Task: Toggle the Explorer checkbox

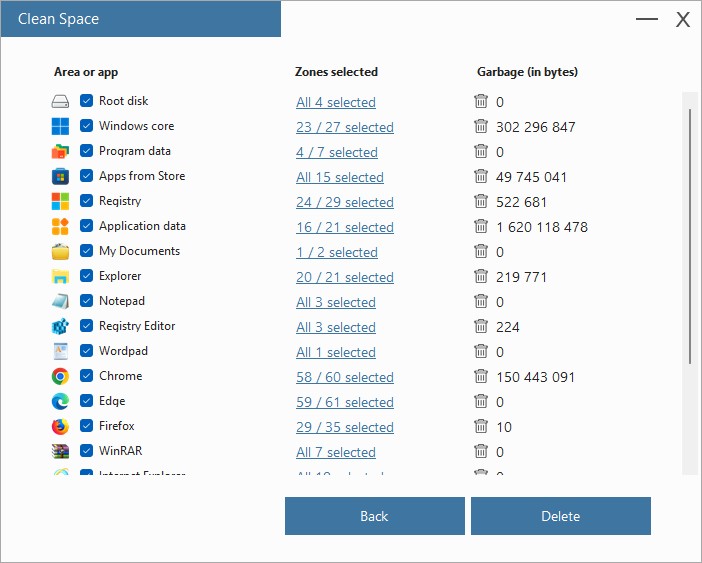Action: click(x=86, y=276)
